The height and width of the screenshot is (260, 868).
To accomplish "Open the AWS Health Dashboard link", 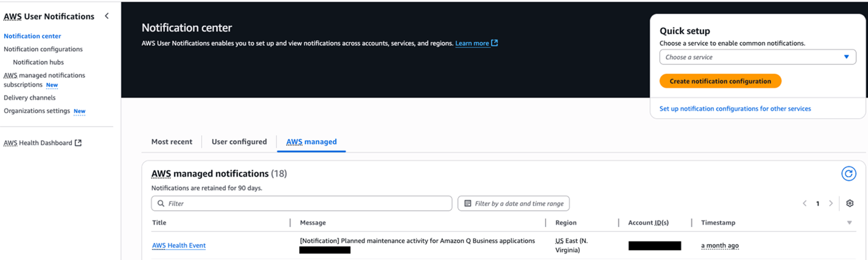I will click(x=38, y=143).
